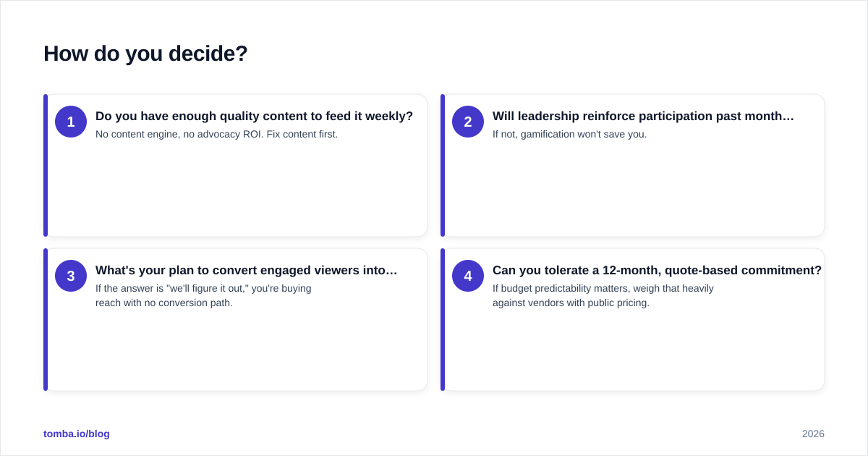Click 'Do you have enough quality content' title
The width and height of the screenshot is (868, 456).
click(254, 116)
